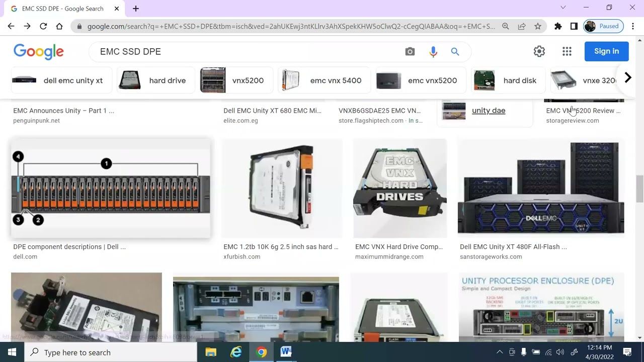Click the browser forward arrow
The width and height of the screenshot is (644, 362).
(27, 26)
